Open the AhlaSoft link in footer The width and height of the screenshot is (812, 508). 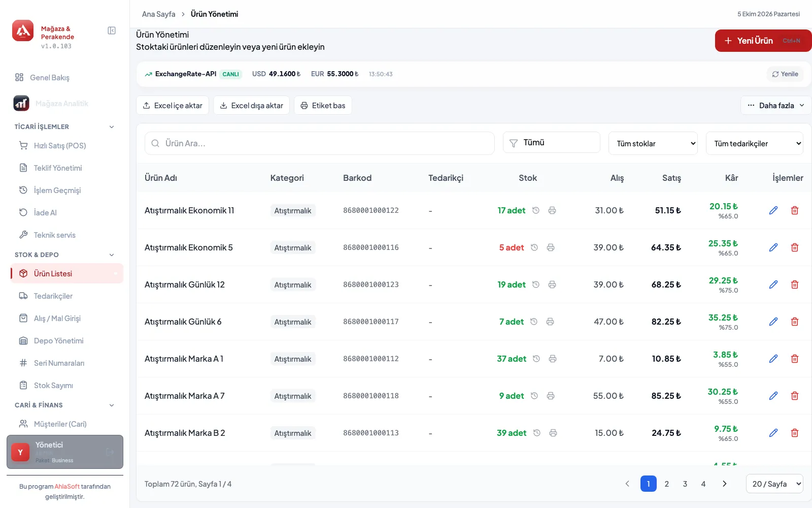[67, 487]
